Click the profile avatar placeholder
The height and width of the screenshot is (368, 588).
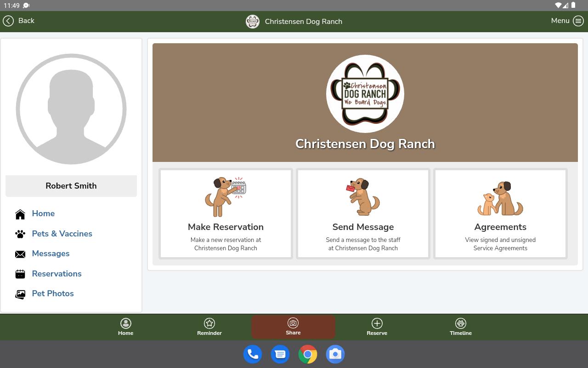pyautogui.click(x=71, y=109)
